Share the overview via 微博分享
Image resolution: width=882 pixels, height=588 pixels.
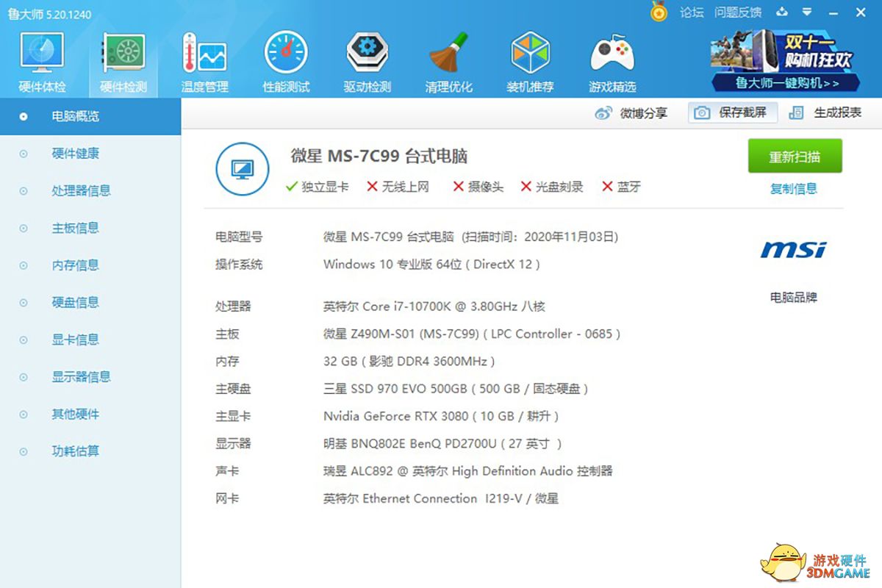pyautogui.click(x=631, y=113)
